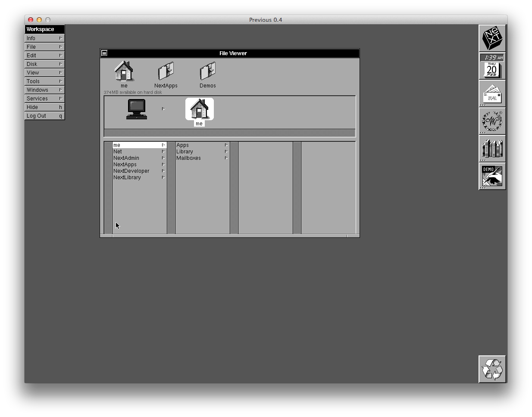Image resolution: width=532 pixels, height=417 pixels.
Task: Click the File Viewer miniaturize button
Action: tap(104, 53)
